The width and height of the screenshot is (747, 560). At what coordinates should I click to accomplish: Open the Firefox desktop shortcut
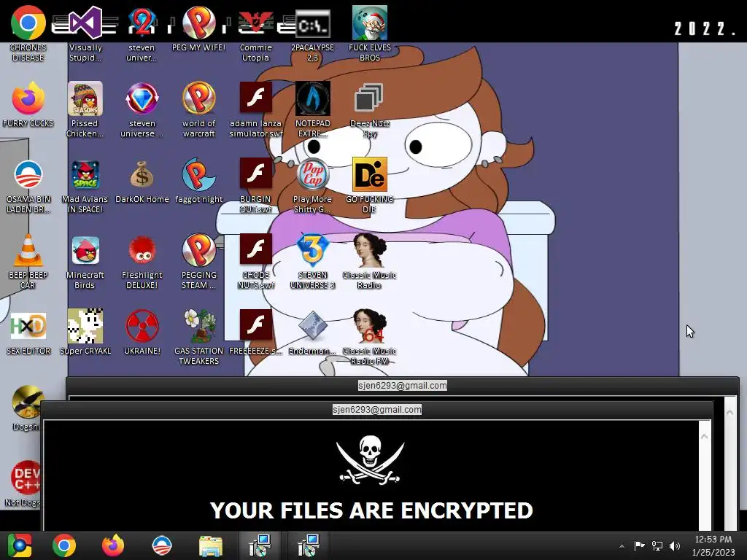pos(28,98)
